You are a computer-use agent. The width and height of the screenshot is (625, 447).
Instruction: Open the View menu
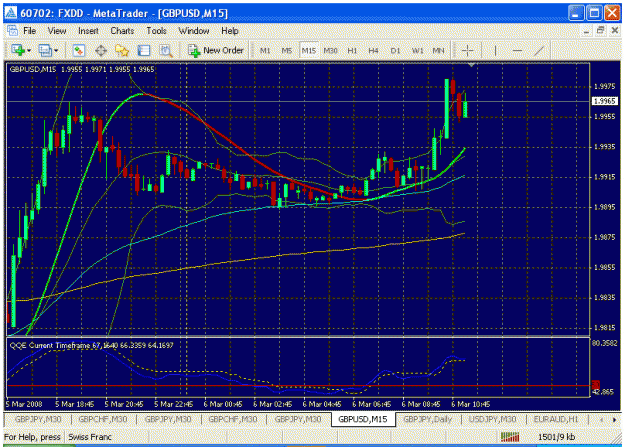[57, 31]
